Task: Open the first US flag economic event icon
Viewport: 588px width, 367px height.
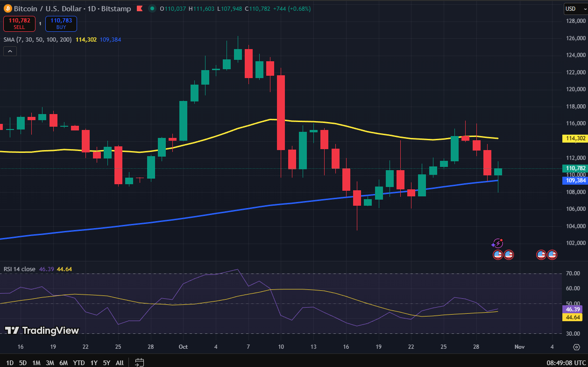Action: (497, 255)
